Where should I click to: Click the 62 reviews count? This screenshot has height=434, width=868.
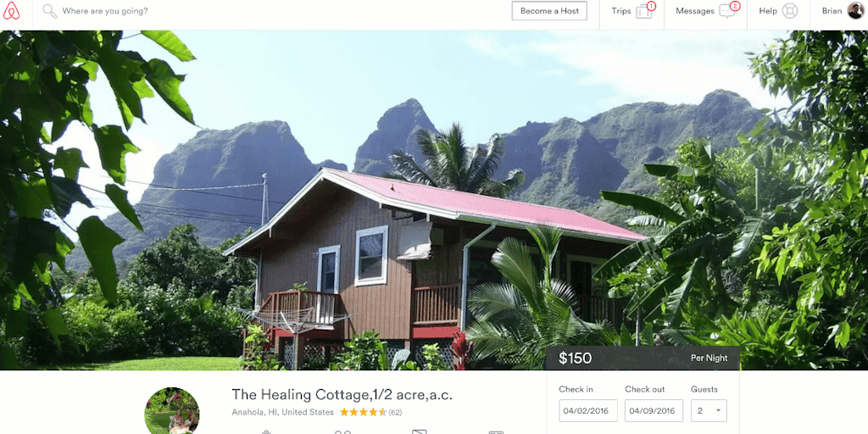coord(395,413)
